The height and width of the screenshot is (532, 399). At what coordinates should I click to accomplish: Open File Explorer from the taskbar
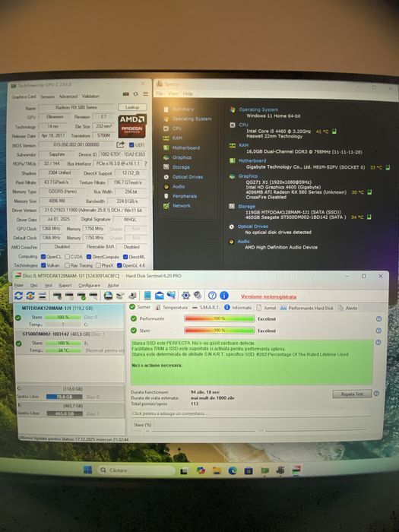(x=217, y=470)
